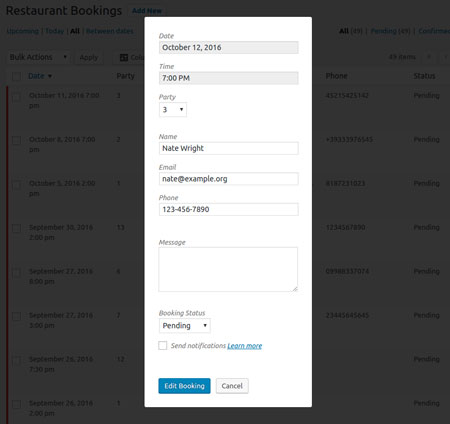Open the Party size dropdown

point(173,109)
